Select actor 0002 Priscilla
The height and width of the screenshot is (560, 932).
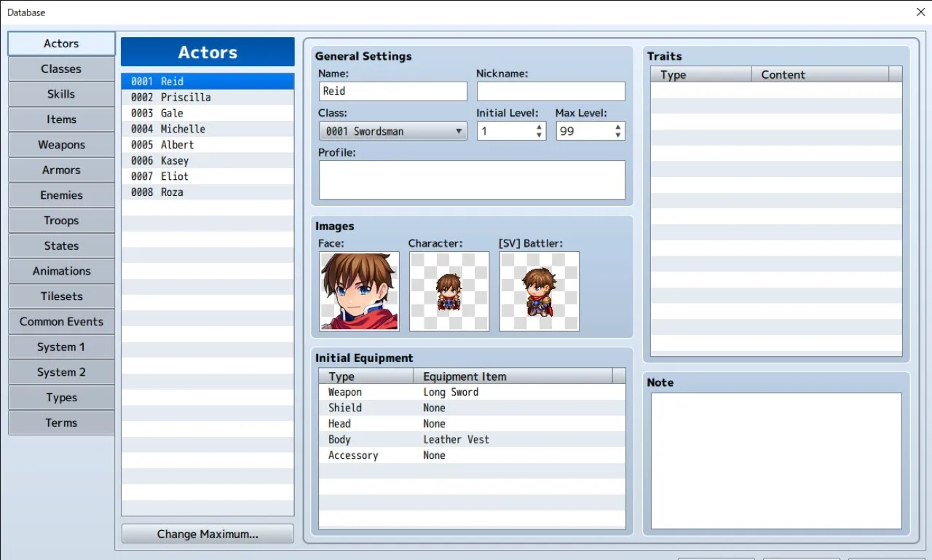tap(208, 97)
